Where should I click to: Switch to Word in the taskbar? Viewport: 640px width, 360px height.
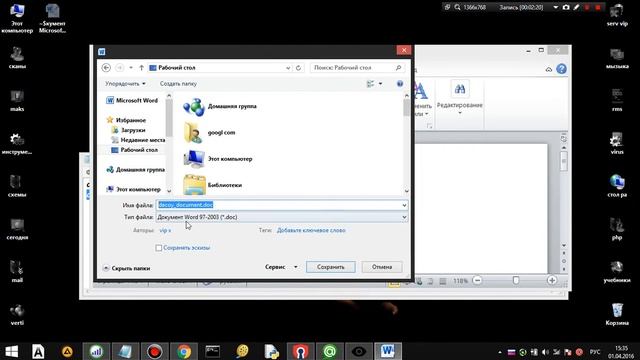tap(387, 351)
